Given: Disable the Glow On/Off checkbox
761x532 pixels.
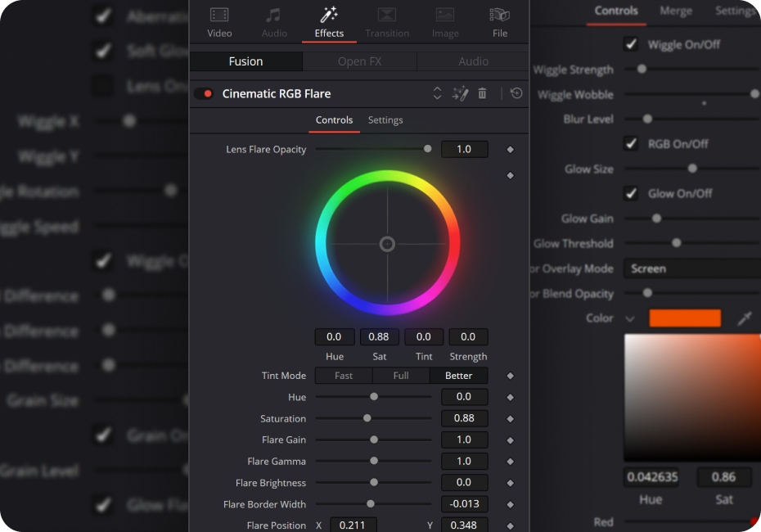Looking at the screenshot, I should (631, 193).
